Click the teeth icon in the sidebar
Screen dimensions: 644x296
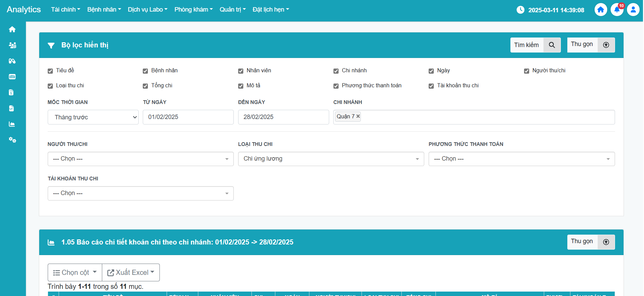pyautogui.click(x=12, y=77)
